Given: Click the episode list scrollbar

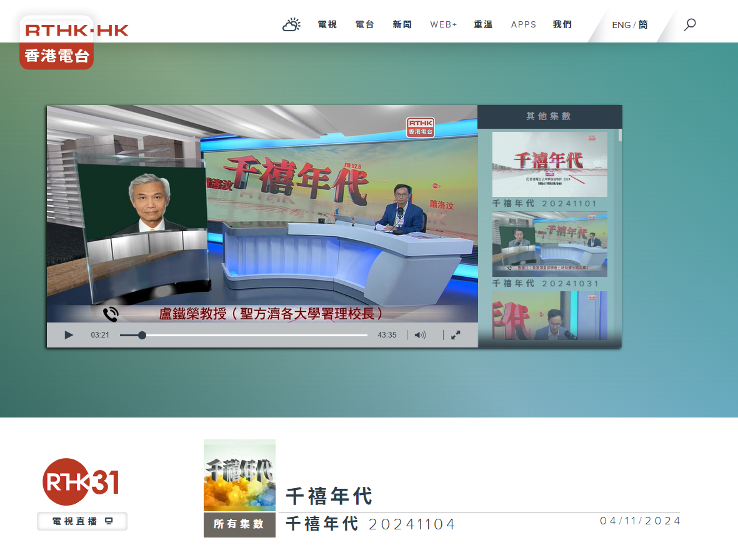Looking at the screenshot, I should 620,135.
